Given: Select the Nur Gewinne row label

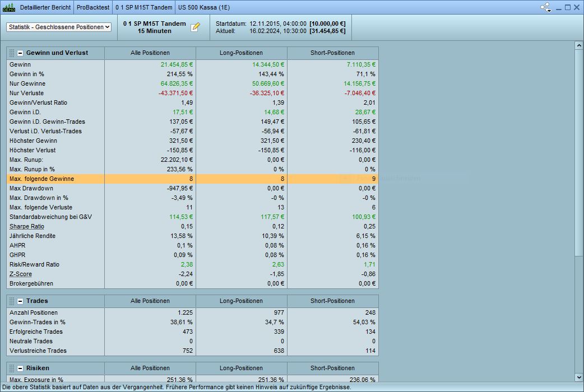Looking at the screenshot, I should coord(27,83).
